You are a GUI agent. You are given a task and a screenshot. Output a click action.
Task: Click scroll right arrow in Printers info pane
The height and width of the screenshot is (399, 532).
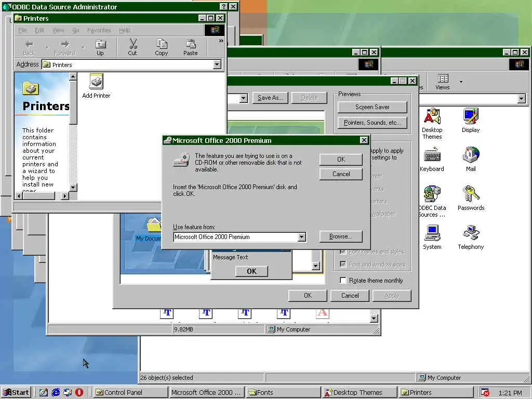[x=65, y=196]
